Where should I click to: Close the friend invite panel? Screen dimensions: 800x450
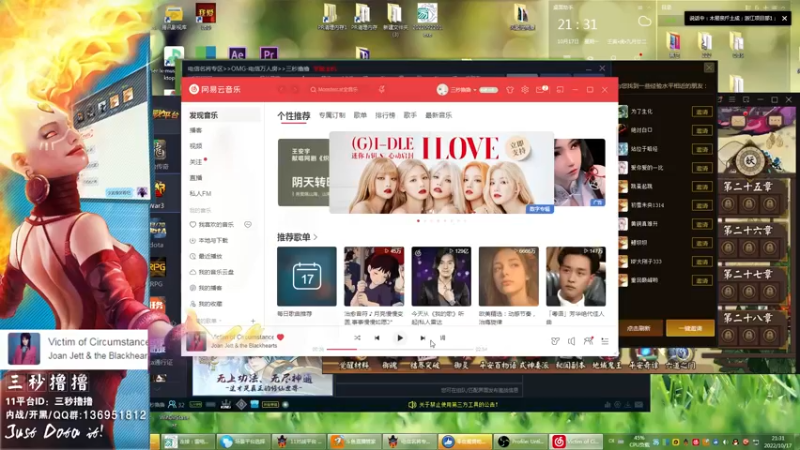(x=709, y=68)
